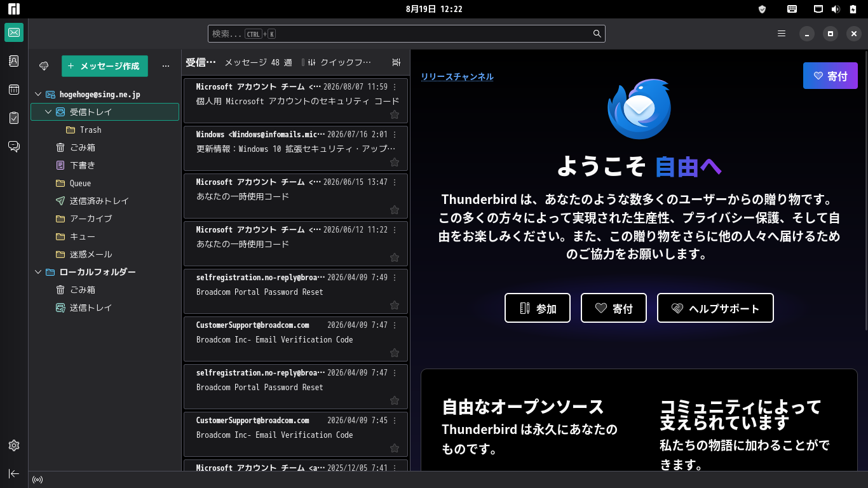Screen dimensions: 868x488
Task: Open the three-dot menu on the 2026/07/16 2:01 message
Action: [395, 134]
